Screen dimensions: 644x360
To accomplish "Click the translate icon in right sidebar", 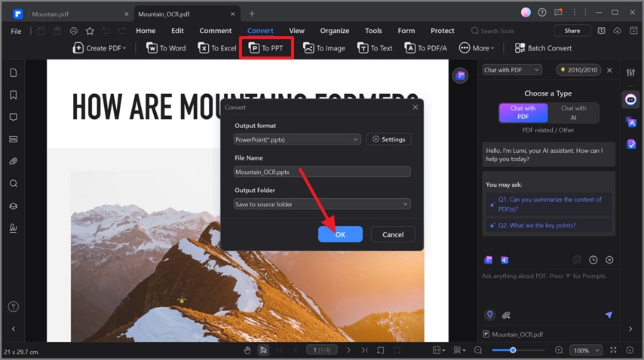I will [x=630, y=122].
